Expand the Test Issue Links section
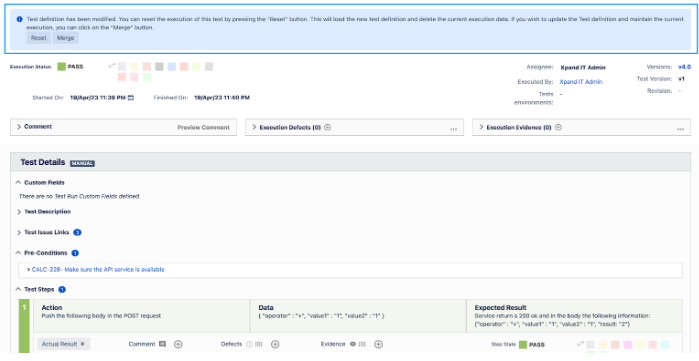Viewport: 699px width, 361px height. pyautogui.click(x=19, y=232)
